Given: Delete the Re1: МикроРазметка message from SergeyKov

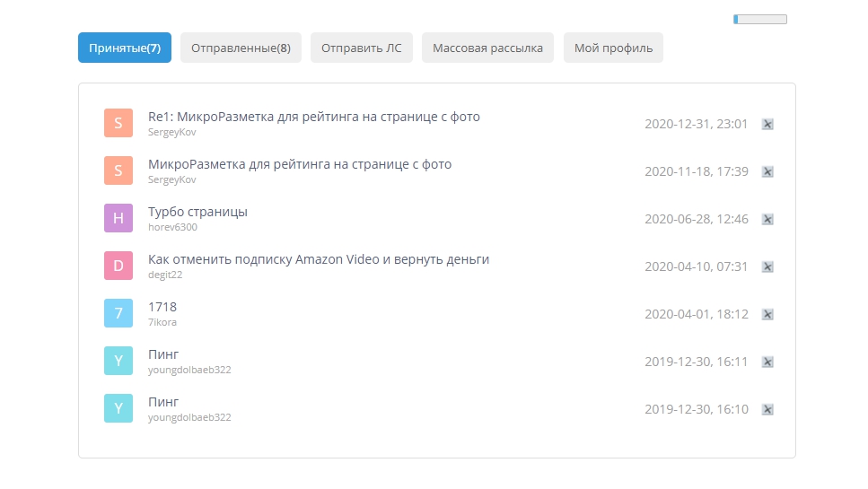Looking at the screenshot, I should 767,124.
